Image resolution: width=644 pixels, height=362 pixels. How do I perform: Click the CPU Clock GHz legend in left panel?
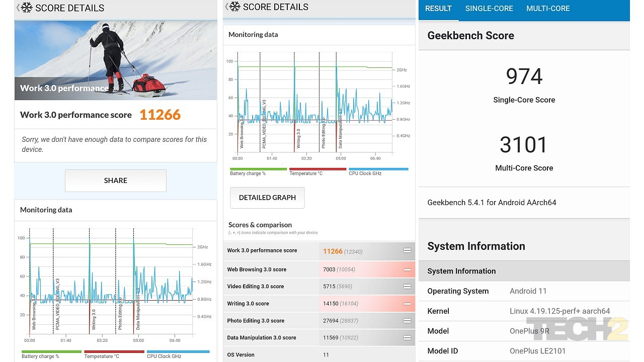(x=178, y=354)
